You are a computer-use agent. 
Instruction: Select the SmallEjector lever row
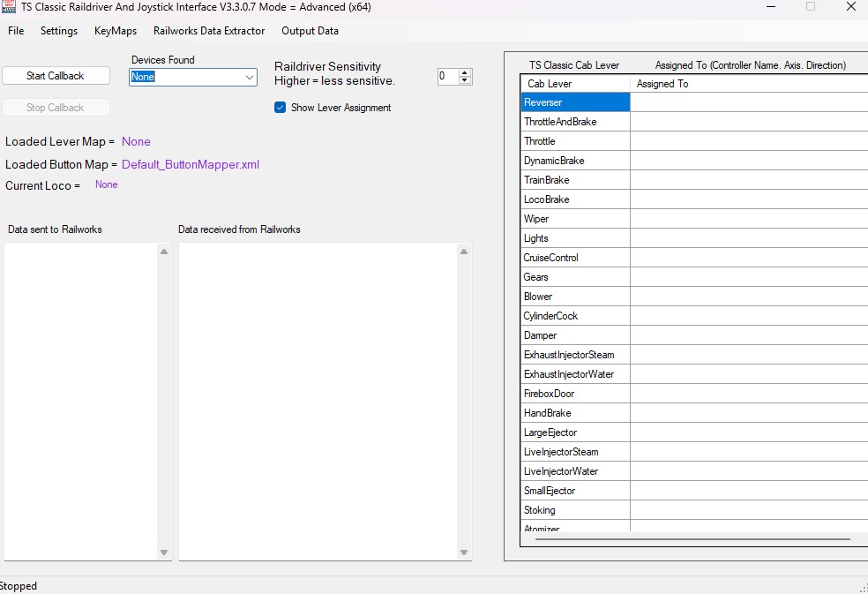point(575,491)
